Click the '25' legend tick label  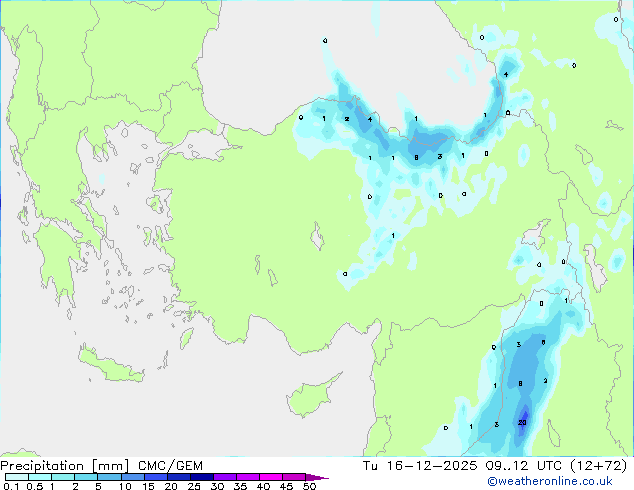tap(194, 486)
